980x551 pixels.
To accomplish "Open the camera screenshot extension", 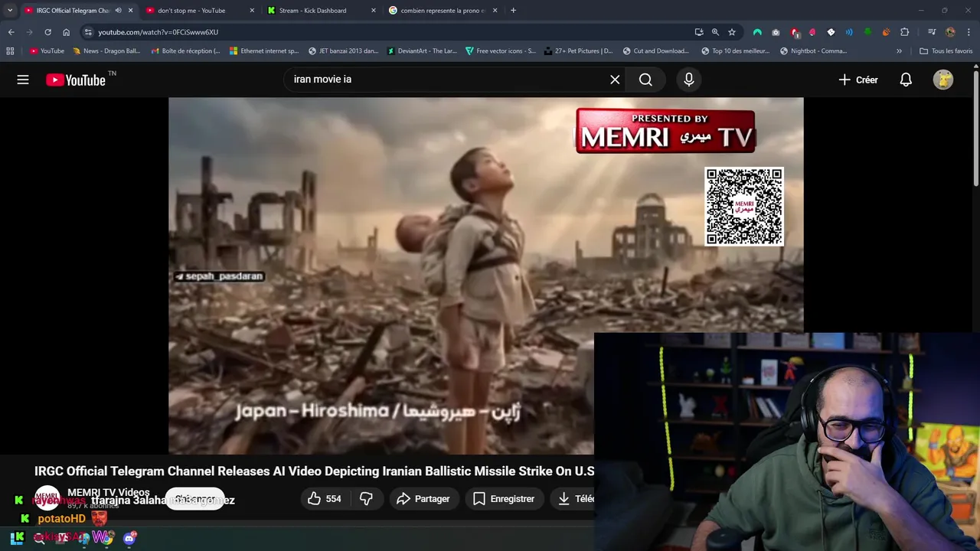I will pyautogui.click(x=776, y=32).
